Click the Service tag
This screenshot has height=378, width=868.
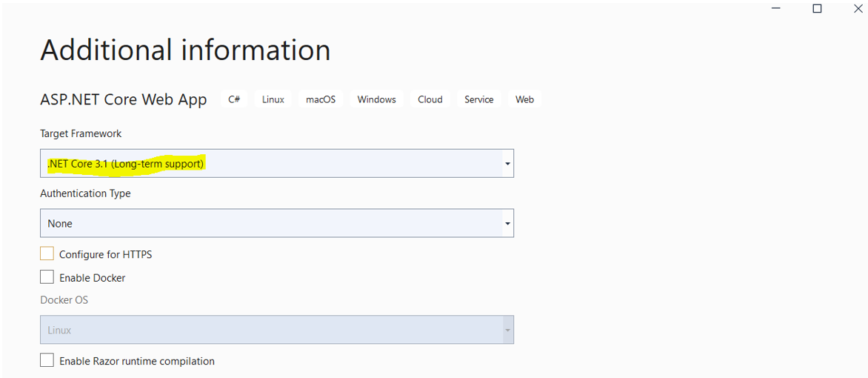479,99
